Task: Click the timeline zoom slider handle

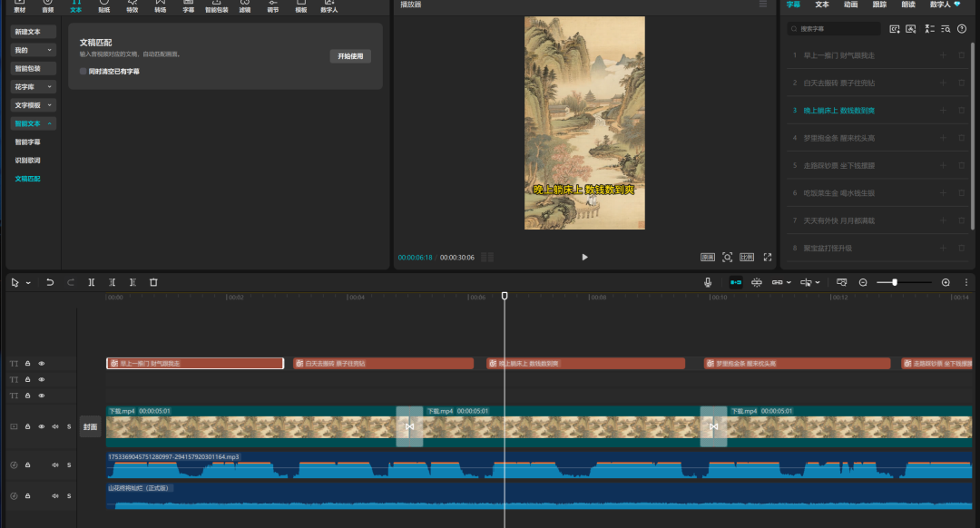Action: [895, 282]
